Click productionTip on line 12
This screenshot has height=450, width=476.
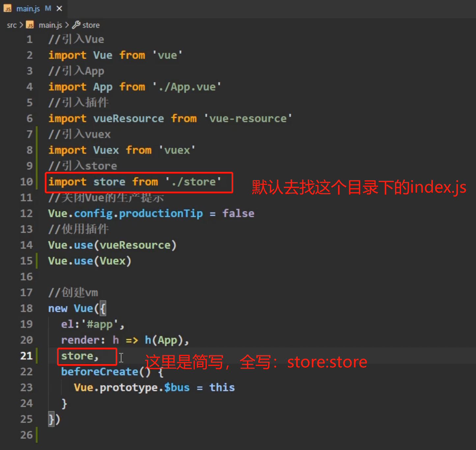tap(161, 214)
